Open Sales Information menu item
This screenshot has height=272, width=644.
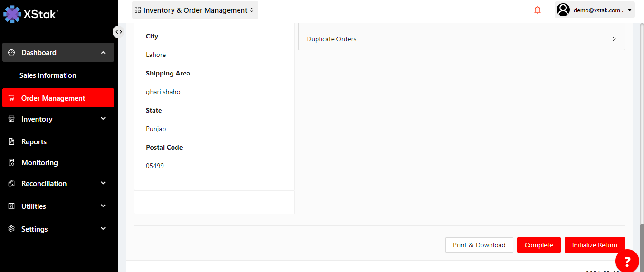(48, 75)
